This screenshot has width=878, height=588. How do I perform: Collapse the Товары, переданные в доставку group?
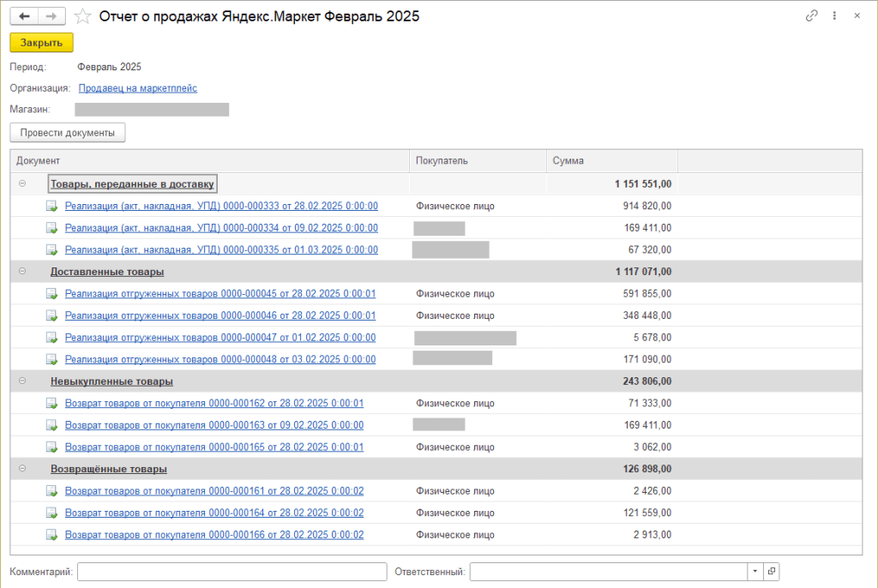click(22, 183)
